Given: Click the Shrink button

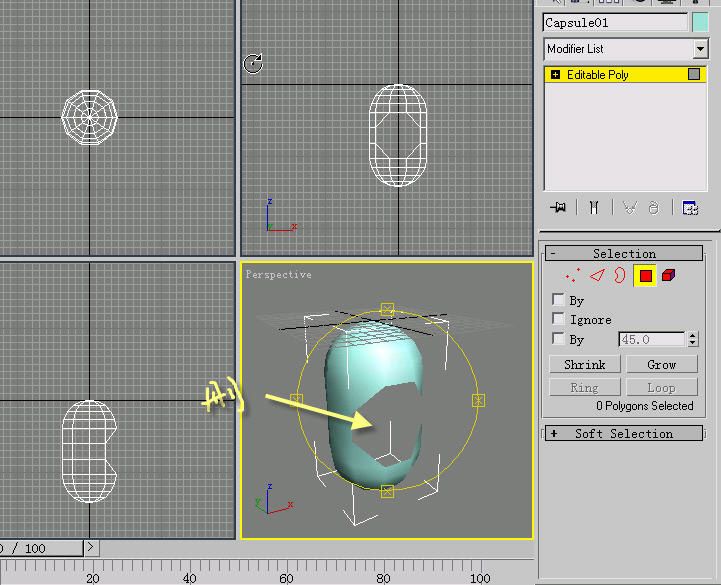Looking at the screenshot, I should tap(584, 364).
